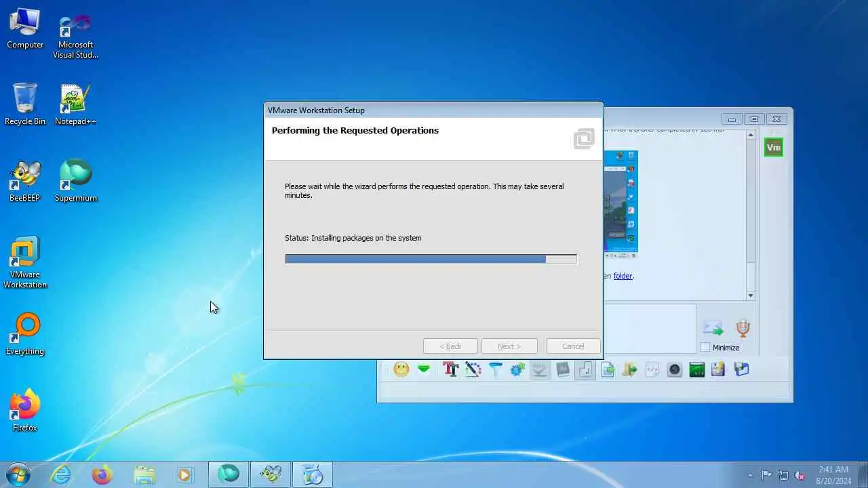
Task: Click the BeeBEEP chat scrollbar up arrow
Action: pyautogui.click(x=751, y=136)
